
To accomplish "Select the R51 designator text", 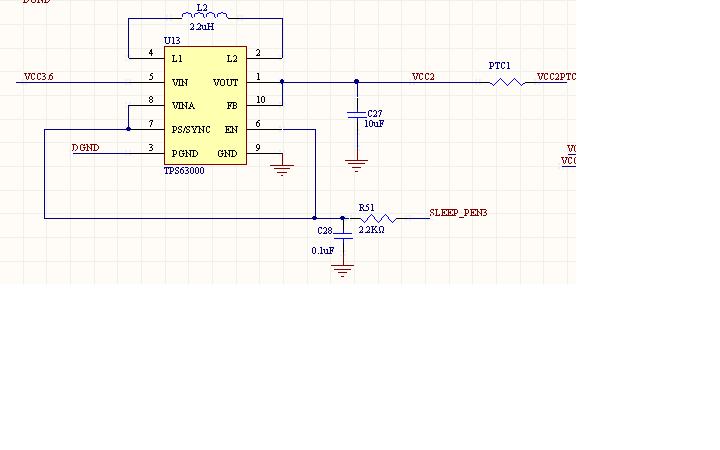I will [x=366, y=208].
